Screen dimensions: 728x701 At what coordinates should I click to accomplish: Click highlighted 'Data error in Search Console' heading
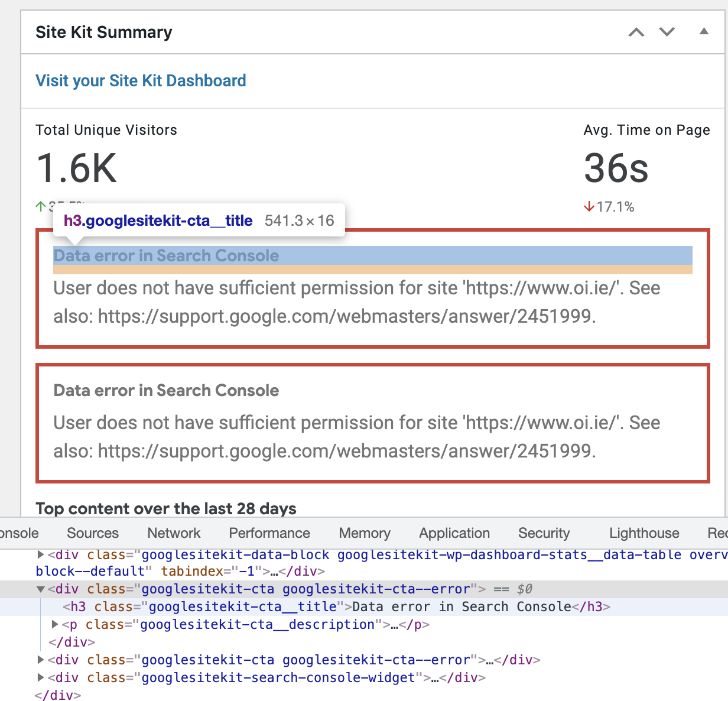166,255
